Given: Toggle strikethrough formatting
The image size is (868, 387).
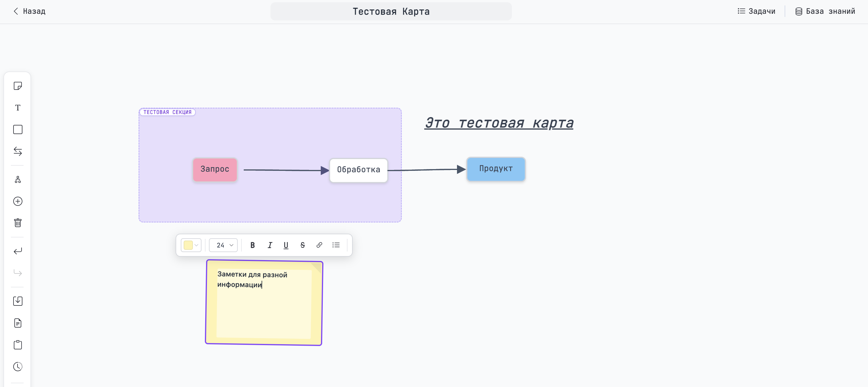Looking at the screenshot, I should pyautogui.click(x=302, y=245).
